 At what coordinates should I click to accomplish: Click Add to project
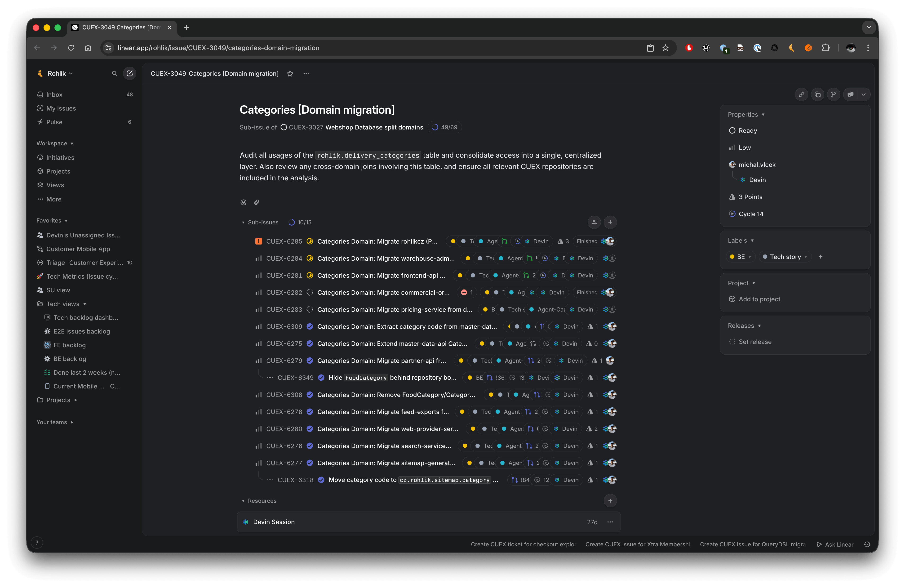tap(759, 299)
